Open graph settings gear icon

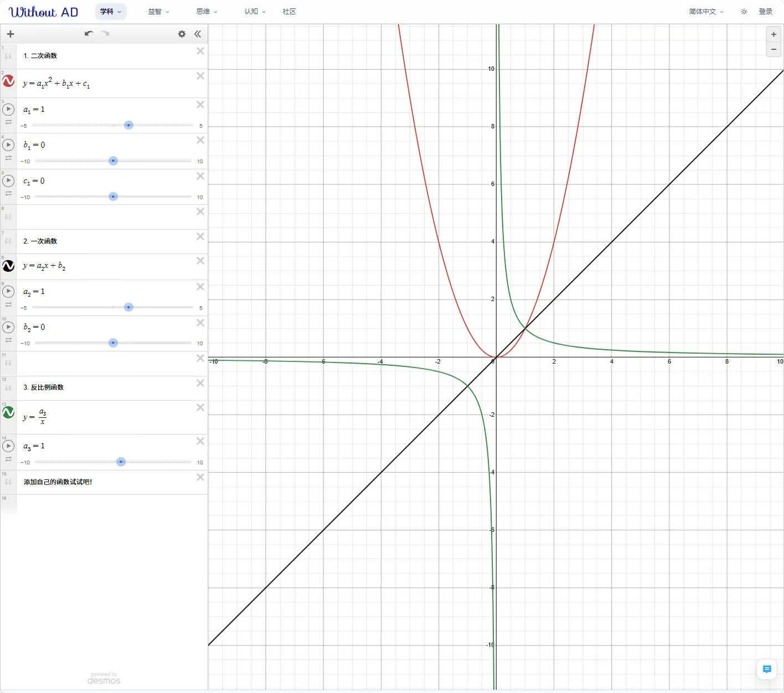click(182, 34)
